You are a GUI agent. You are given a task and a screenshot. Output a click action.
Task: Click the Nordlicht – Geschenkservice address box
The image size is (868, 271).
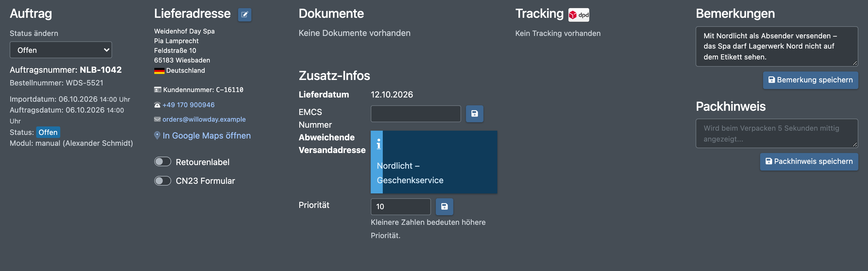coord(434,162)
